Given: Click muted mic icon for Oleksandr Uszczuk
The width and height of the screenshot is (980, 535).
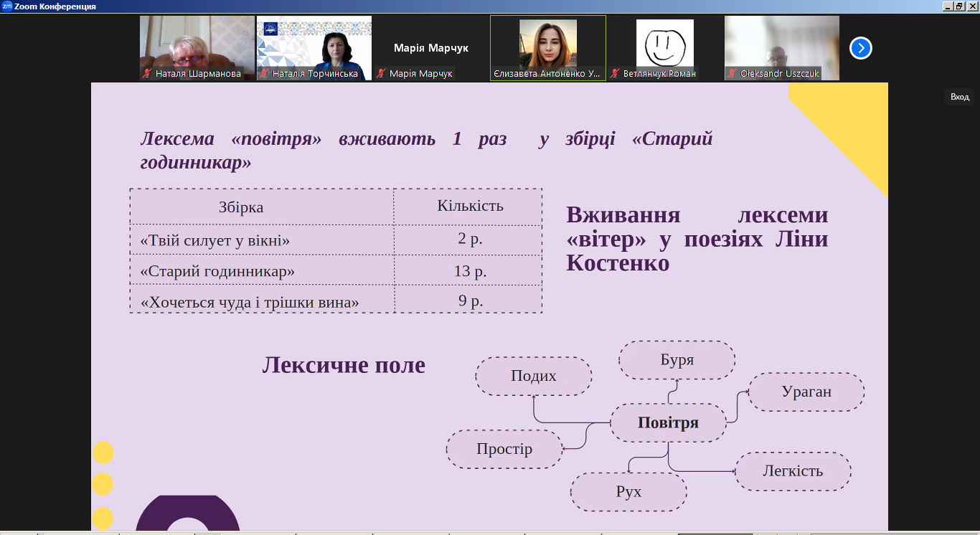Looking at the screenshot, I should [732, 73].
